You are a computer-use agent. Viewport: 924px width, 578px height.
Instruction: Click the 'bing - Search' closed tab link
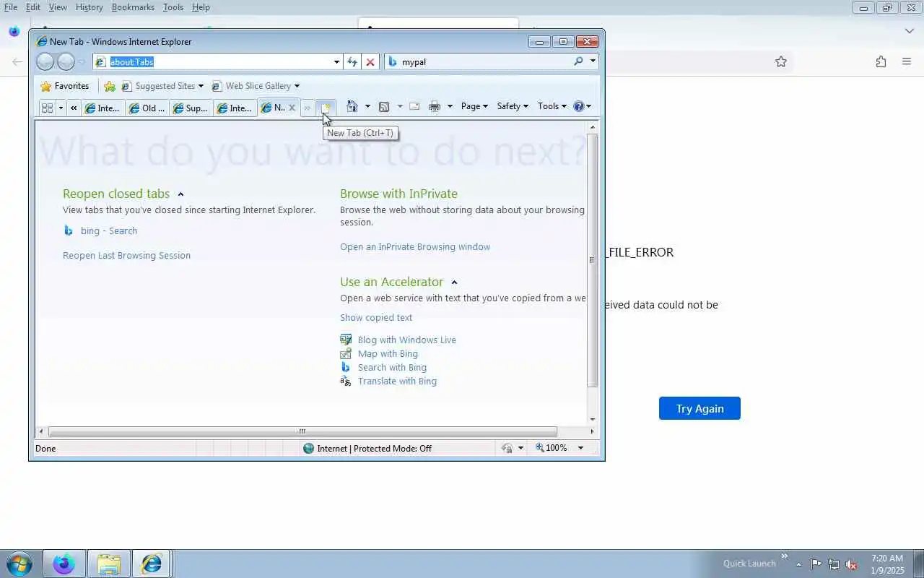(x=109, y=231)
